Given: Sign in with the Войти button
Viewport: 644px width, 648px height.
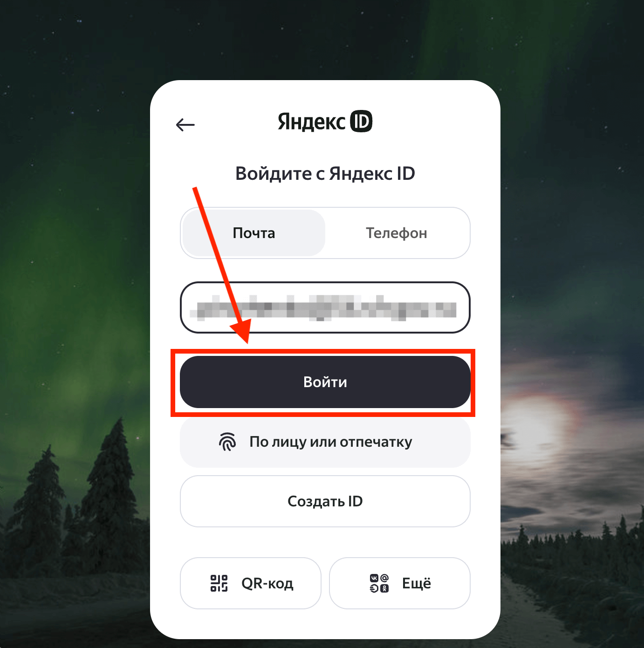Looking at the screenshot, I should click(x=325, y=382).
